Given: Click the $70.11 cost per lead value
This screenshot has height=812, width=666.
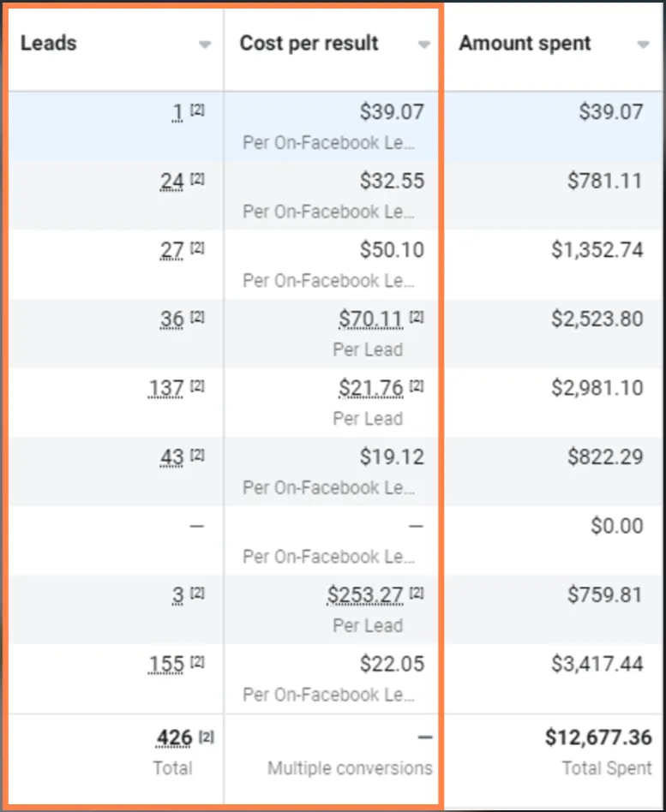Looking at the screenshot, I should click(370, 319).
